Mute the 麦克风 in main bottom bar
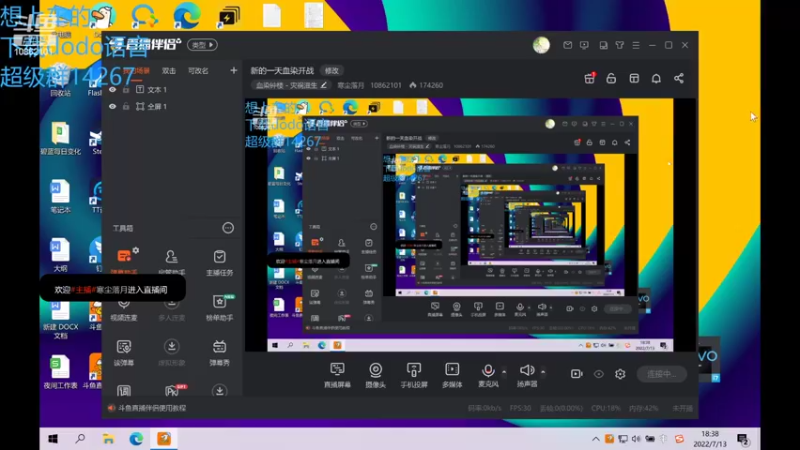This screenshot has width=800, height=450. click(488, 375)
